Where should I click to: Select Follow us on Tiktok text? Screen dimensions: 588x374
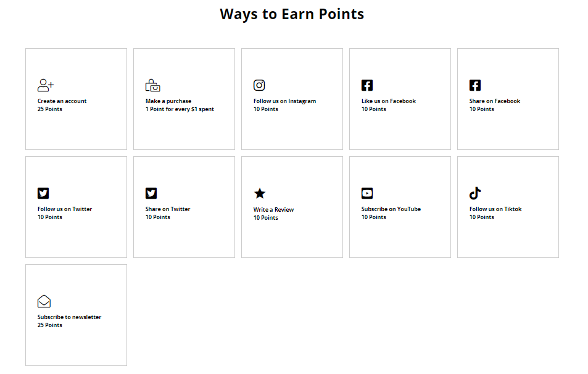(x=495, y=209)
